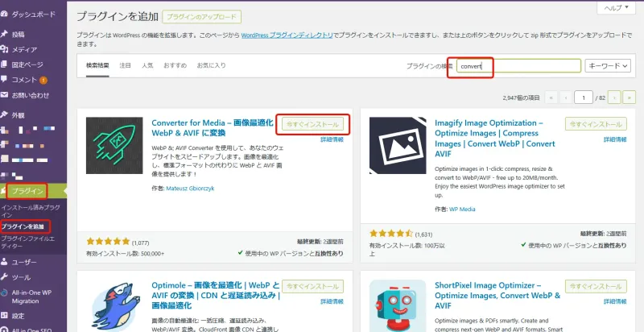The height and width of the screenshot is (332, 644).
Task: Click the page icon beside 固定ページ
Action: (x=4, y=64)
